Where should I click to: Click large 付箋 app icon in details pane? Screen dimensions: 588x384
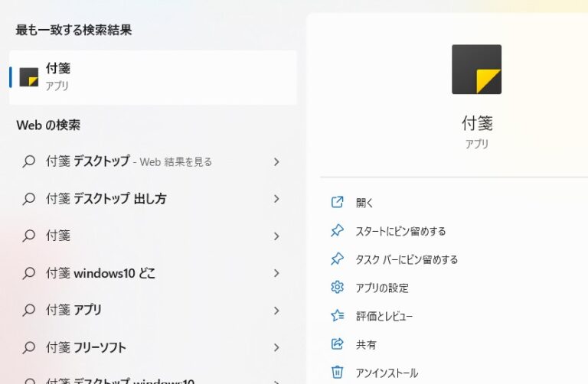(476, 70)
